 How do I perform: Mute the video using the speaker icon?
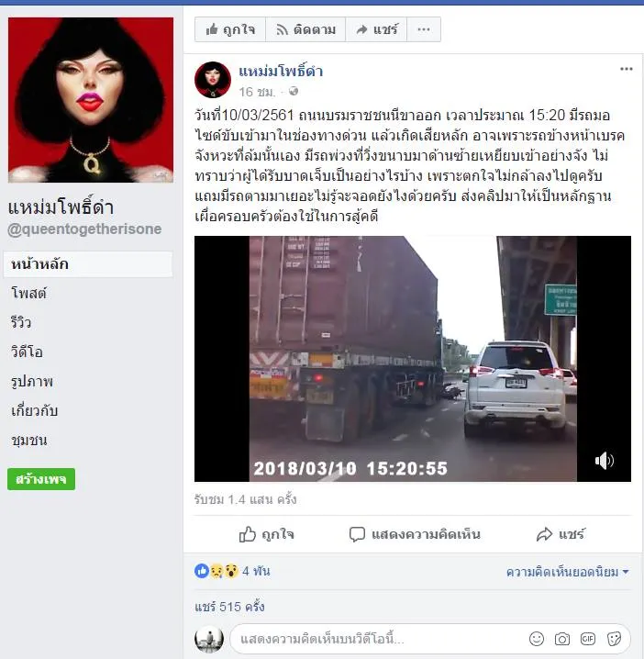tap(604, 461)
